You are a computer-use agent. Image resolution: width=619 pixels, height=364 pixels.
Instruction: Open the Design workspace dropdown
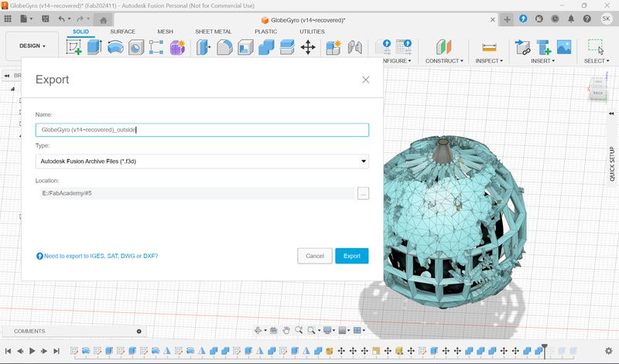(x=32, y=46)
